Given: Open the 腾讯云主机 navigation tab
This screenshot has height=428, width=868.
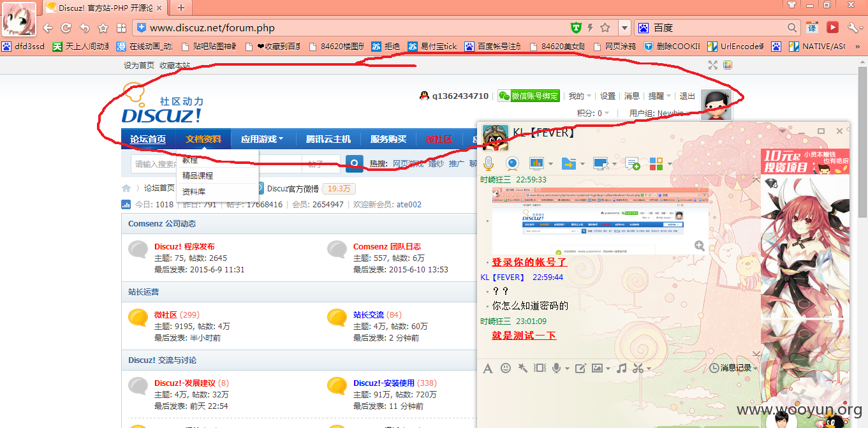Looking at the screenshot, I should (328, 139).
